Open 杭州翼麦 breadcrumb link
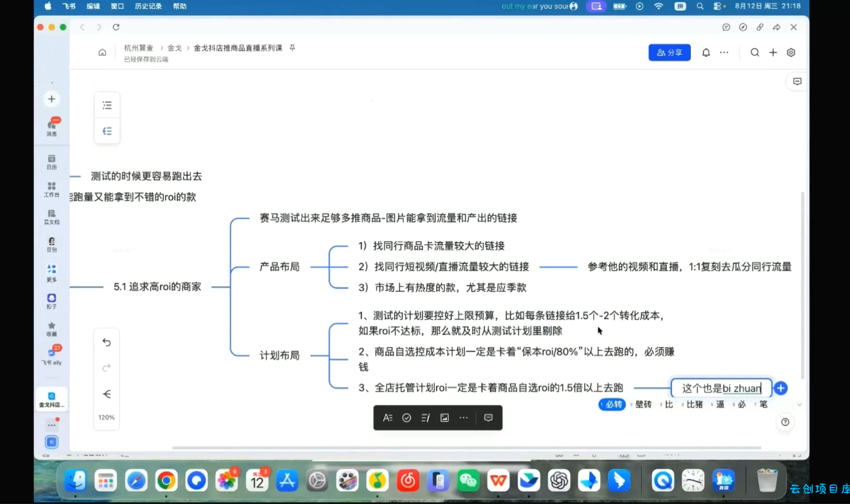850x504 pixels. tap(139, 47)
